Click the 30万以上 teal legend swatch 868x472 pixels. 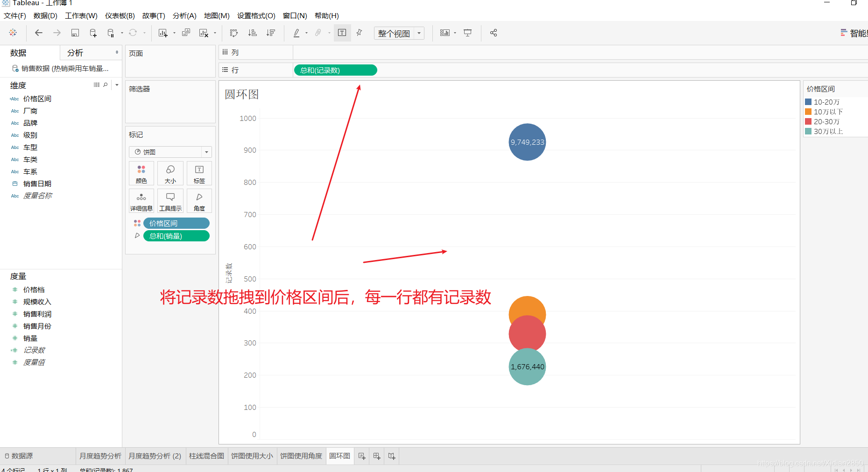coord(808,131)
